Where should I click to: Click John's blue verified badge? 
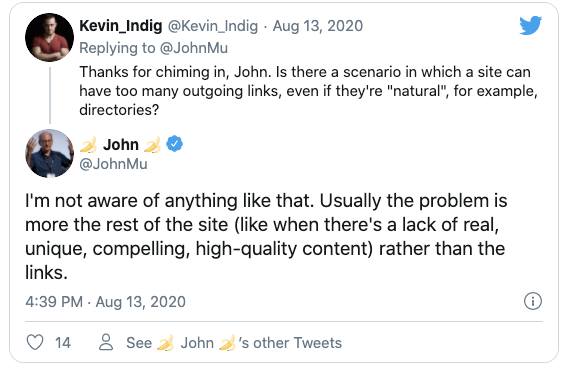click(175, 144)
